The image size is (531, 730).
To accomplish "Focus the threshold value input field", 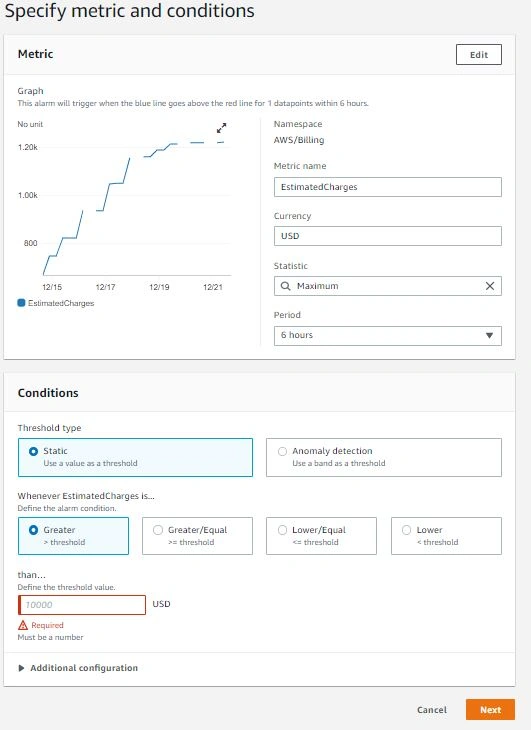I will tap(82, 605).
